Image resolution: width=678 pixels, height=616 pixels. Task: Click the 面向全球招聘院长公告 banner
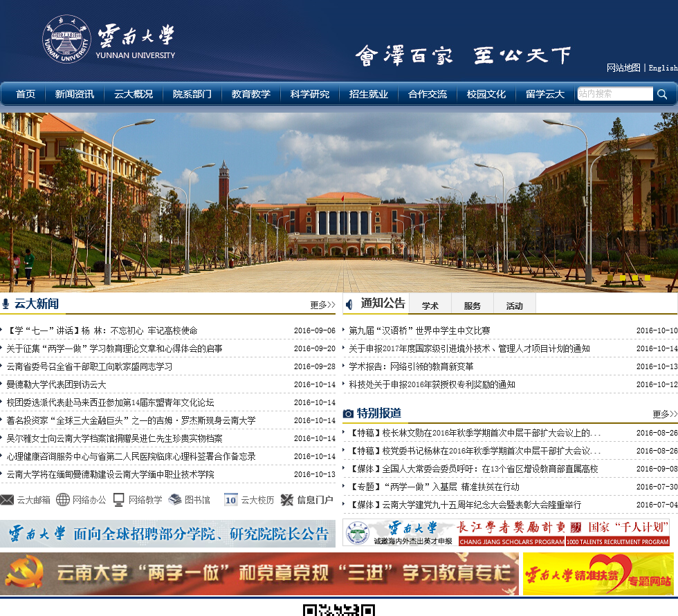tap(167, 534)
